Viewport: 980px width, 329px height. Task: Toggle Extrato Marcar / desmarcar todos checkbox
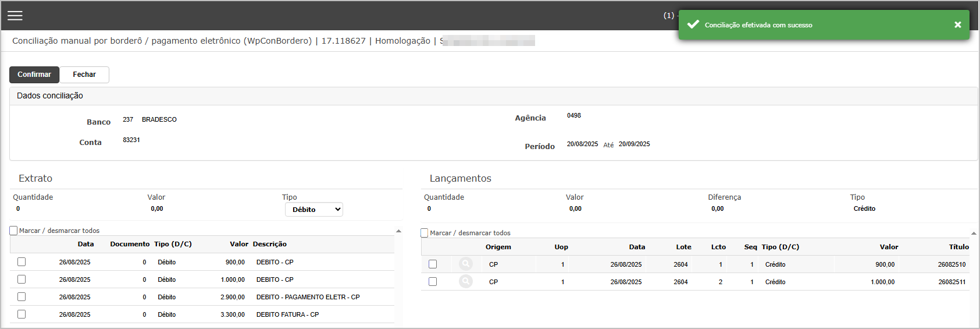[x=14, y=231]
